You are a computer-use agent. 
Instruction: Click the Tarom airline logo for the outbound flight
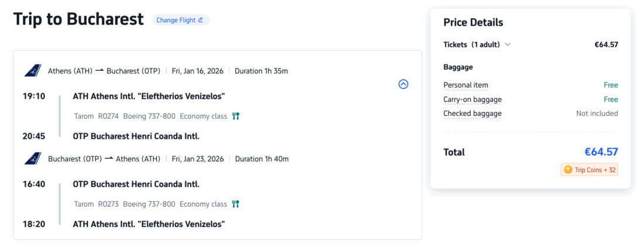click(32, 71)
